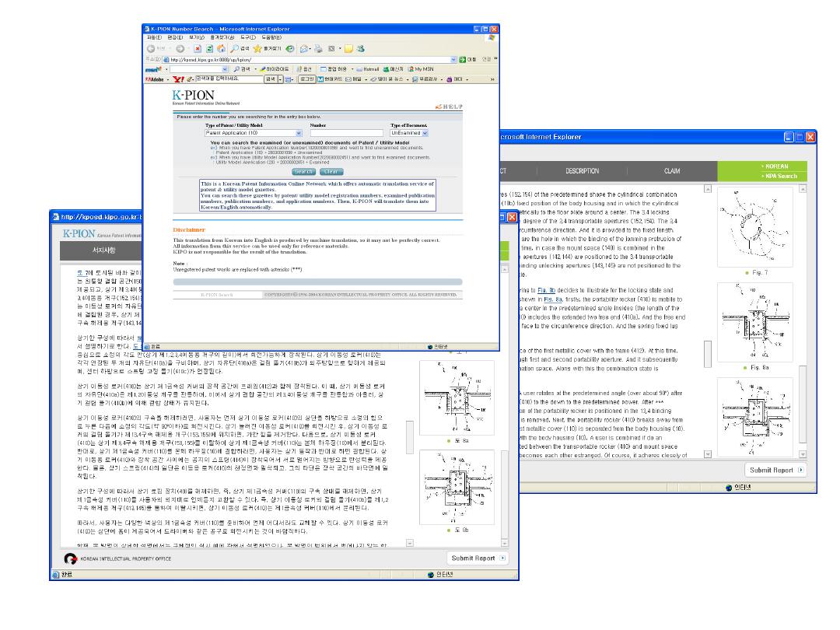Click the green Refresh icon
The image size is (840, 630).
[x=209, y=49]
